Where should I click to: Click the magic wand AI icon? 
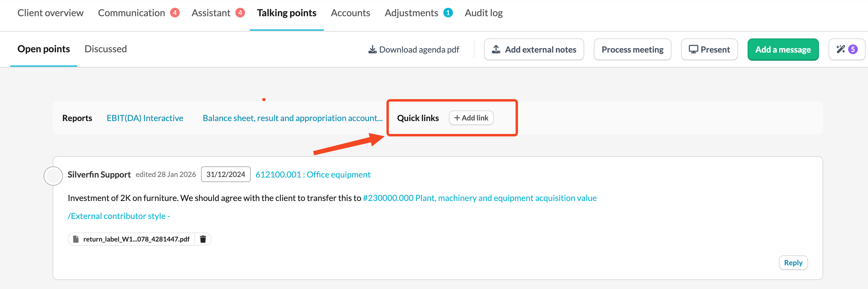841,50
